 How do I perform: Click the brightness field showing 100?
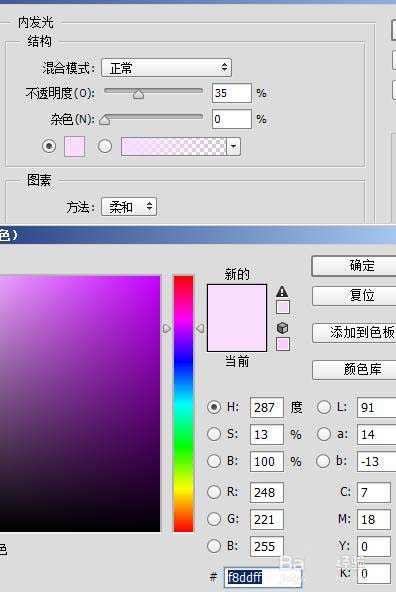[267, 461]
